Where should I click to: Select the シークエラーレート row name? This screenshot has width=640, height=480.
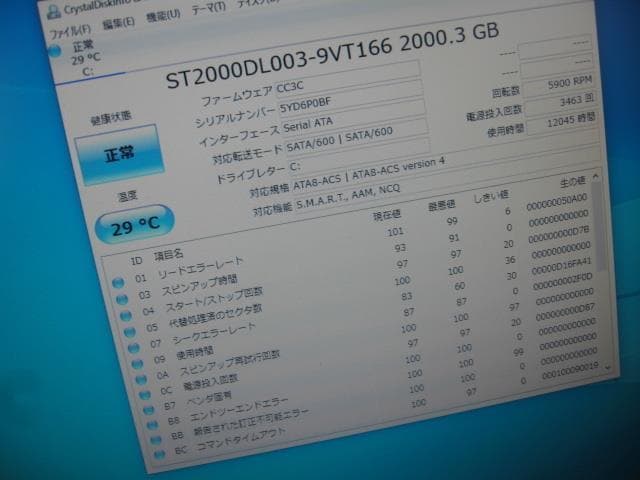click(x=214, y=334)
